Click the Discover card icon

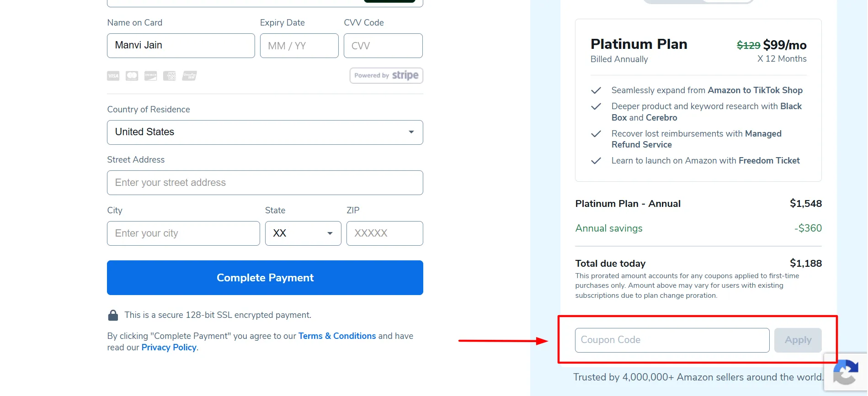pos(151,76)
